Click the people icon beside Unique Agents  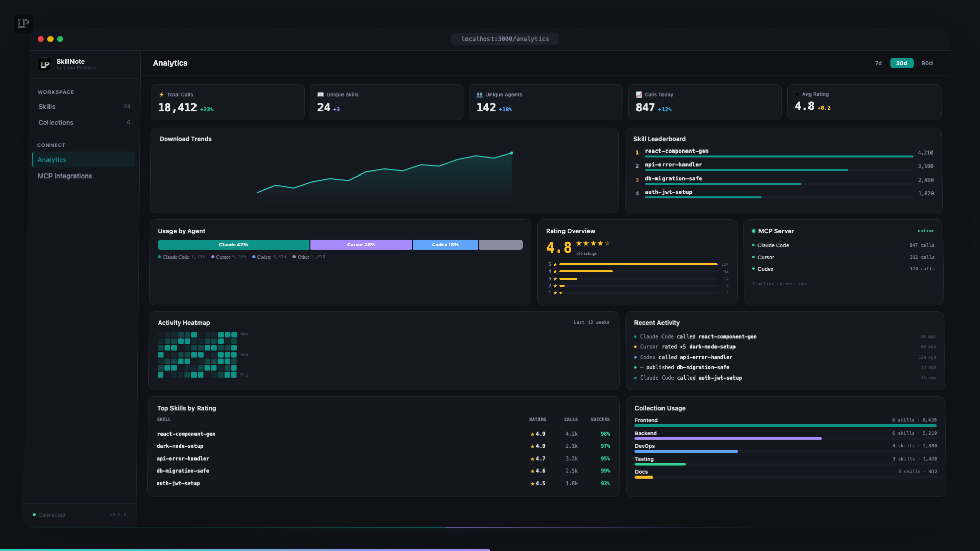pyautogui.click(x=479, y=95)
